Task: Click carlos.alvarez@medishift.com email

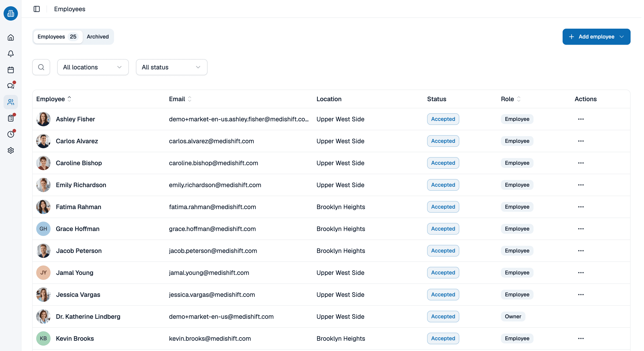Action: tap(212, 141)
